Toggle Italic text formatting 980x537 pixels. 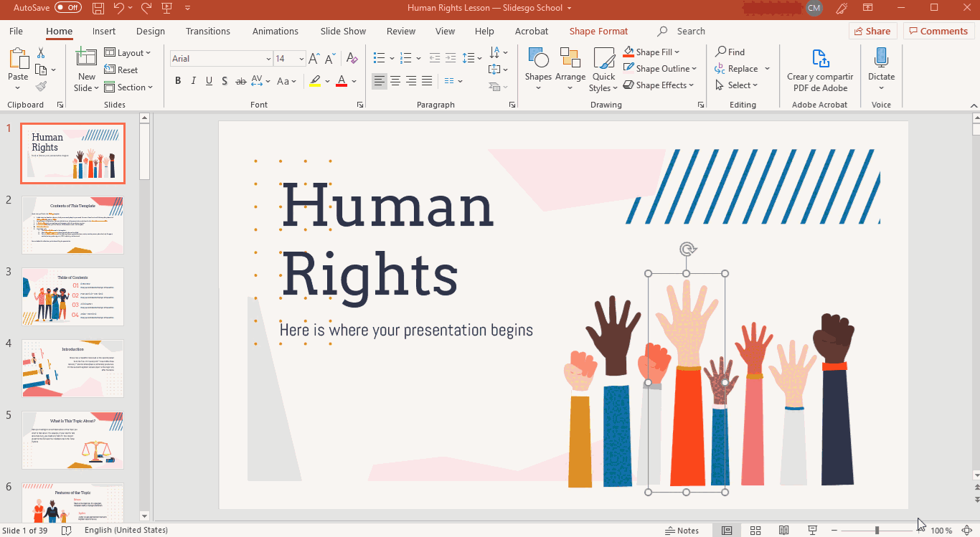point(194,81)
